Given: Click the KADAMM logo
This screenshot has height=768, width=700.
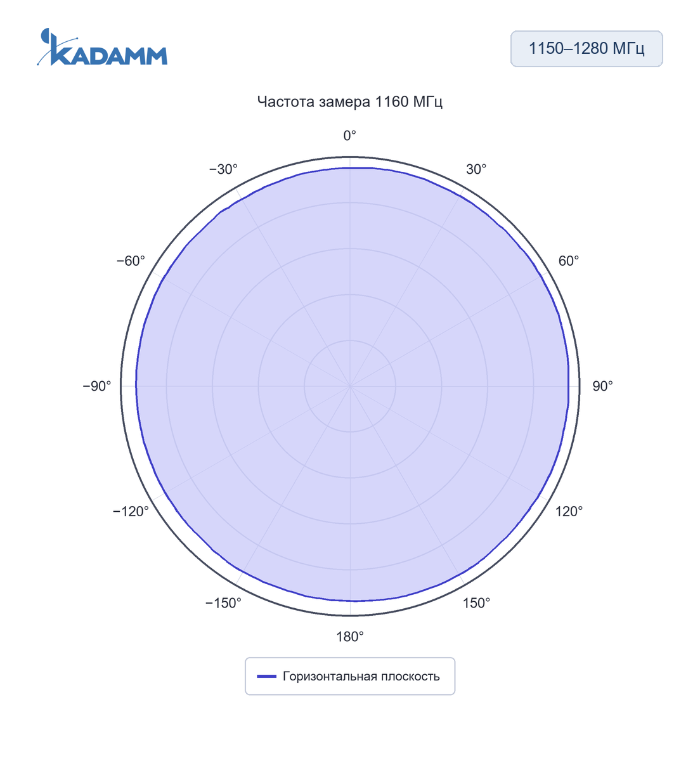Looking at the screenshot, I should (x=102, y=48).
